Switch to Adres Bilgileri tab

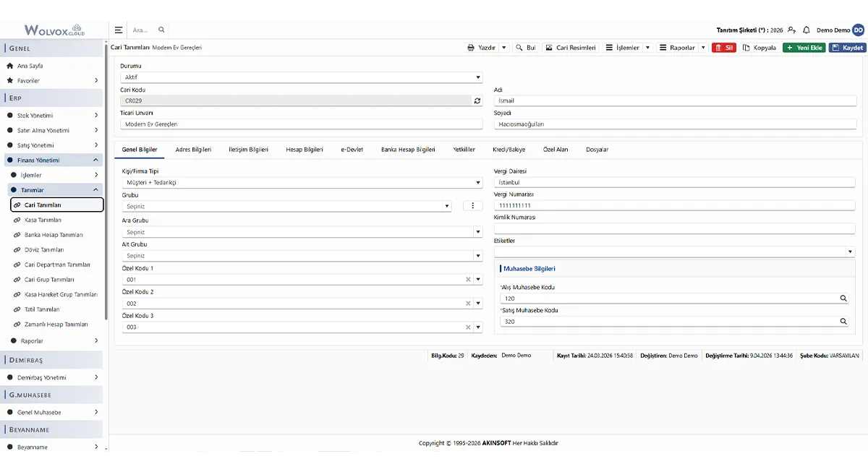[193, 150]
